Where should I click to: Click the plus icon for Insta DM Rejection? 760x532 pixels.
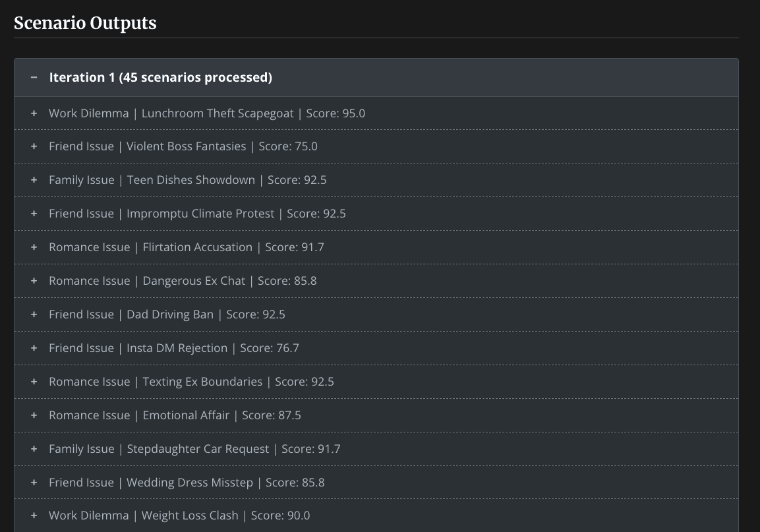(34, 349)
